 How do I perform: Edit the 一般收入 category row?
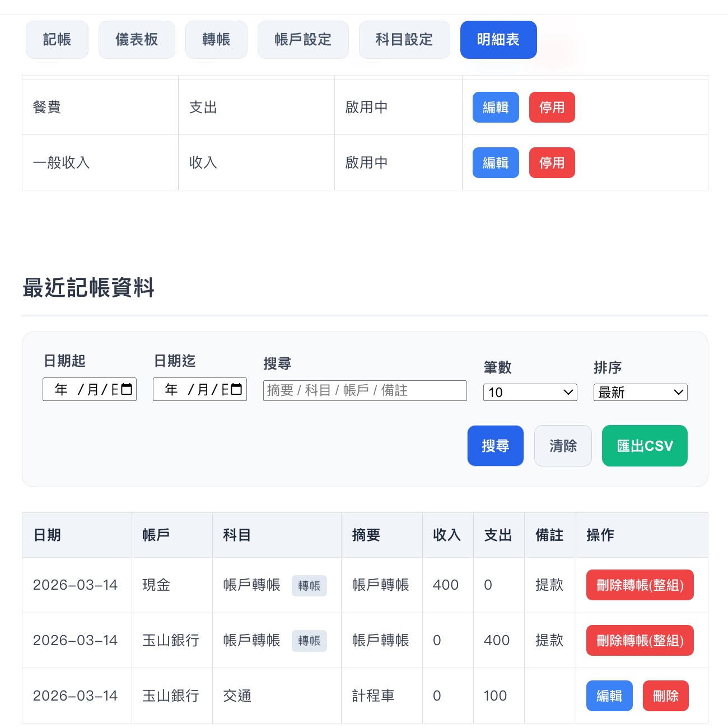click(496, 162)
